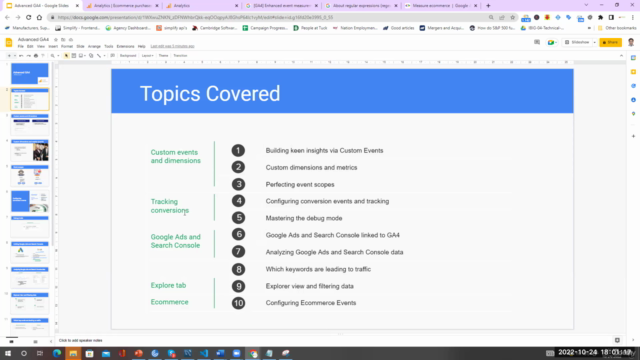Click the Background button
Image resolution: width=640 pixels, height=360 pixels.
pos(128,56)
